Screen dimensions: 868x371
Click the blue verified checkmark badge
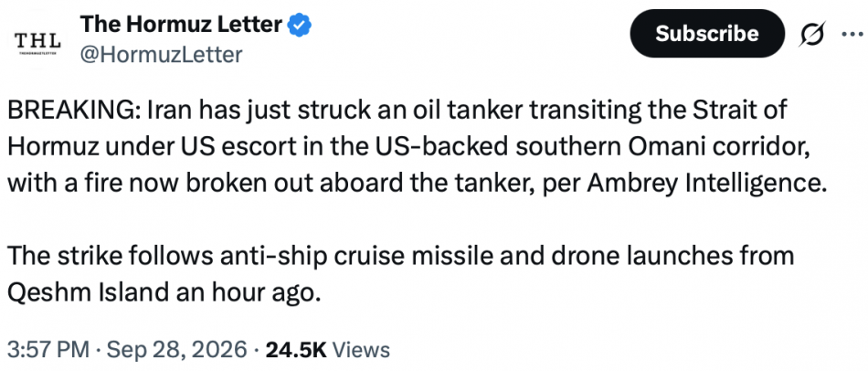[301, 26]
